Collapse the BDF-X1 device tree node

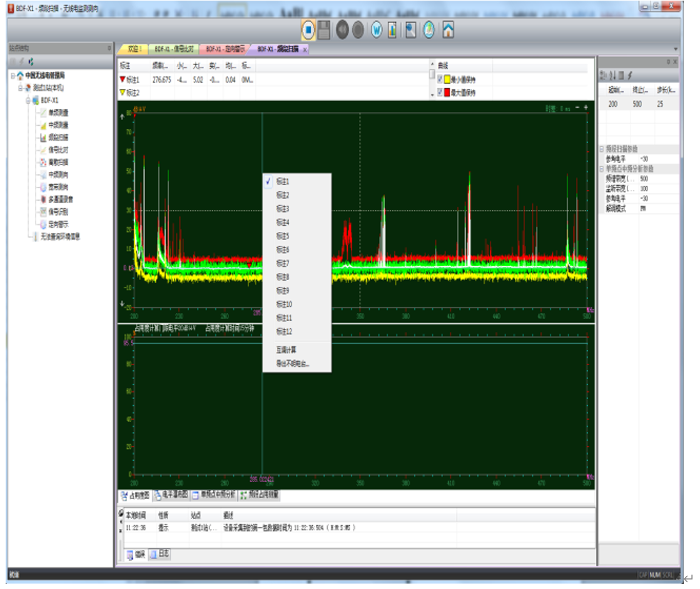tap(28, 100)
